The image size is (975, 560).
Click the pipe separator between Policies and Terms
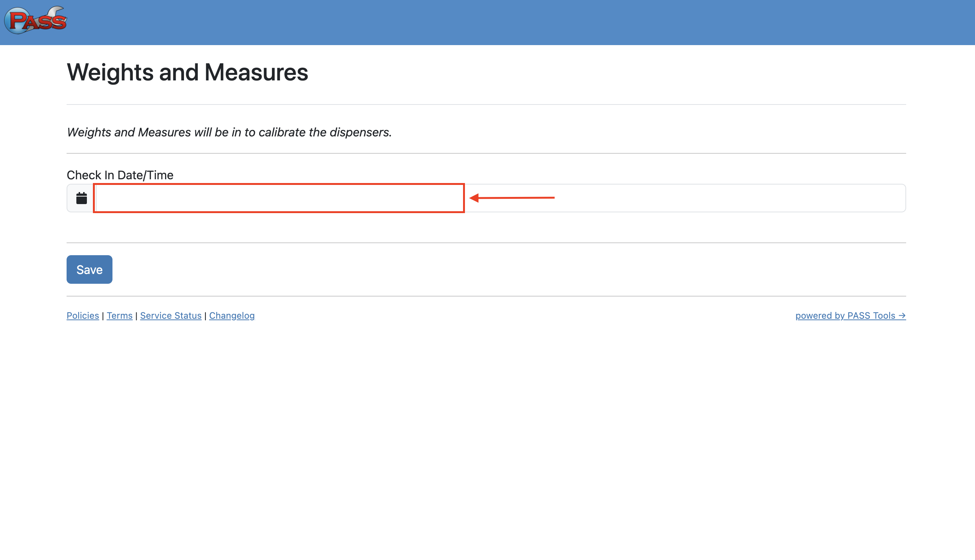coord(103,316)
